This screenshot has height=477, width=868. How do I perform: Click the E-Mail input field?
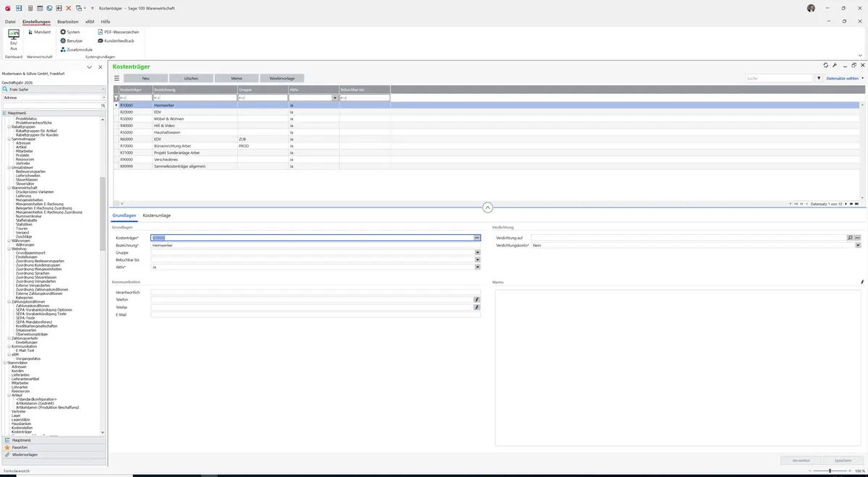pyautogui.click(x=315, y=315)
